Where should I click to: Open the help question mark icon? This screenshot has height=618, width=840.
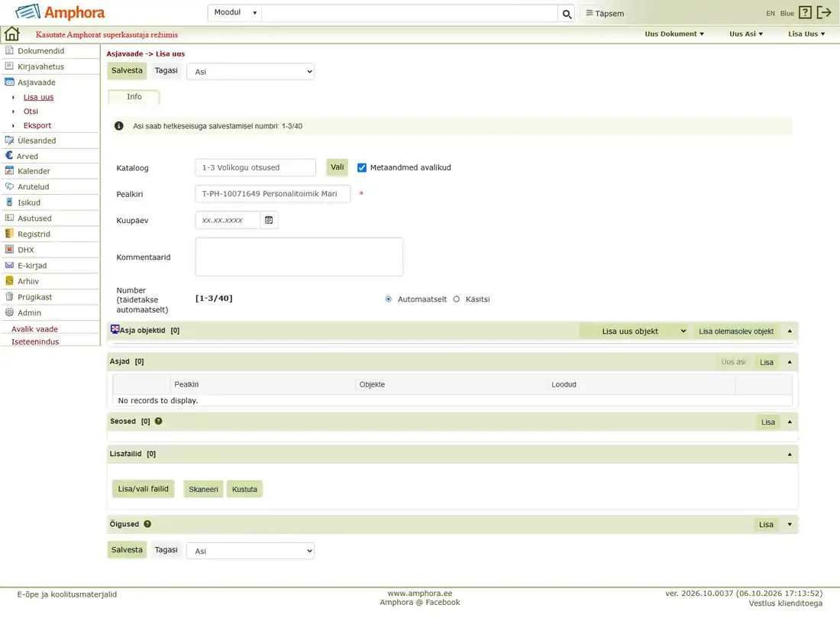pyautogui.click(x=805, y=12)
